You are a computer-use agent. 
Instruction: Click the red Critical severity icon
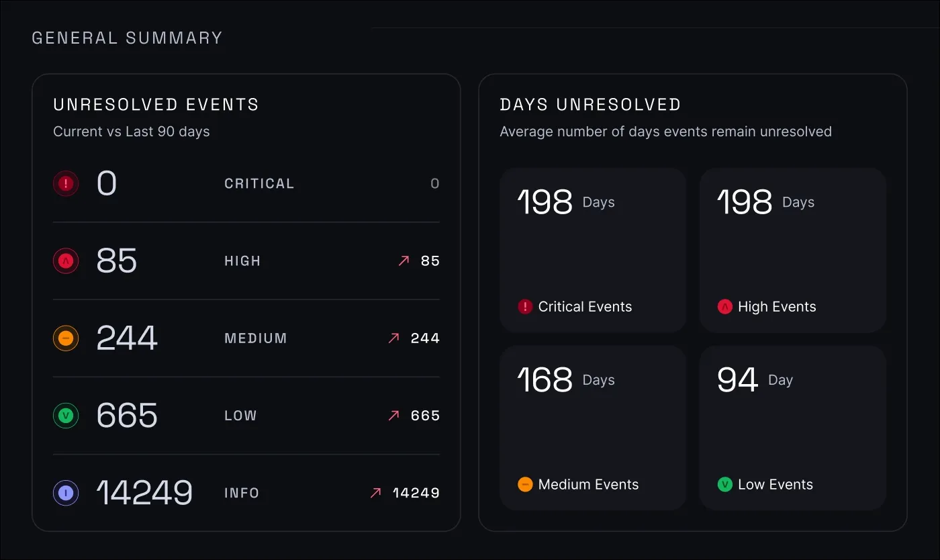[65, 183]
